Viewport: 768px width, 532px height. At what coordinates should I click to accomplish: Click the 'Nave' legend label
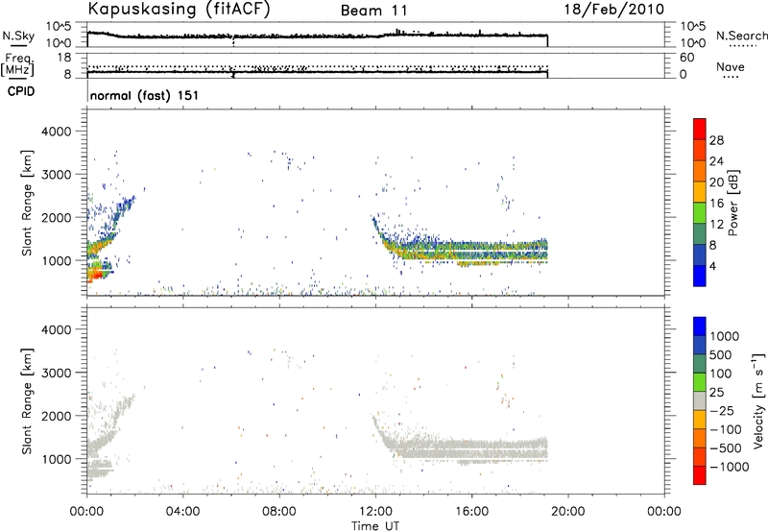click(x=731, y=66)
